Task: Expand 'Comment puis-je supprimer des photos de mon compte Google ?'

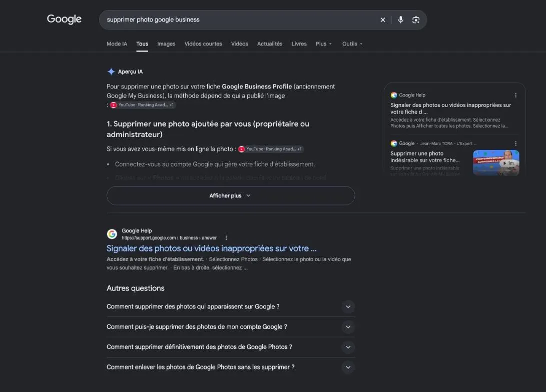Action: (231, 326)
